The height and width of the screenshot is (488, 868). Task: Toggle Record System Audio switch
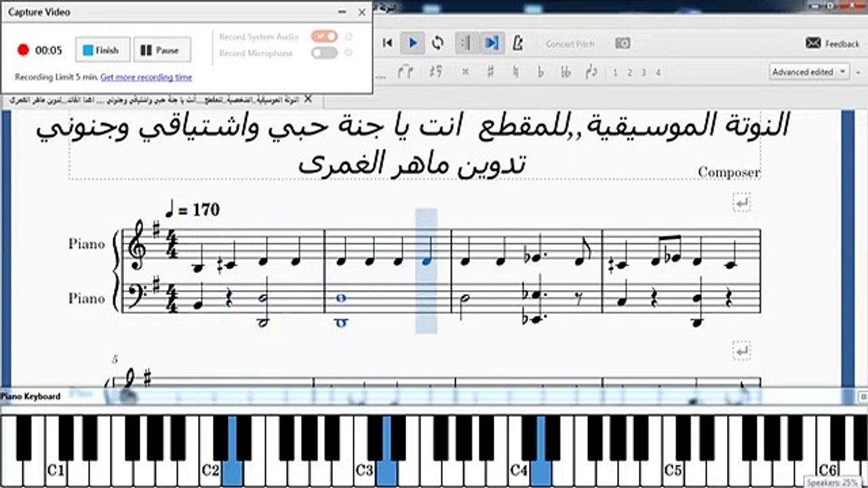[324, 37]
